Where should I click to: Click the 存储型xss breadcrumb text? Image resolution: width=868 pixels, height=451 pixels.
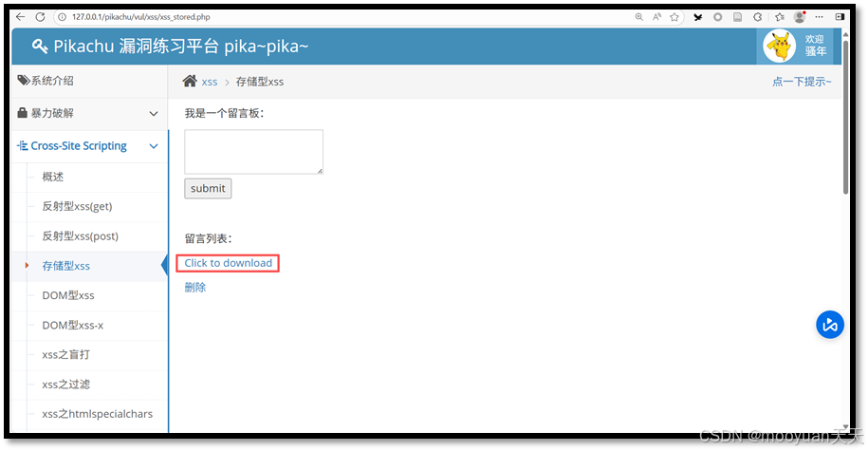[x=260, y=82]
